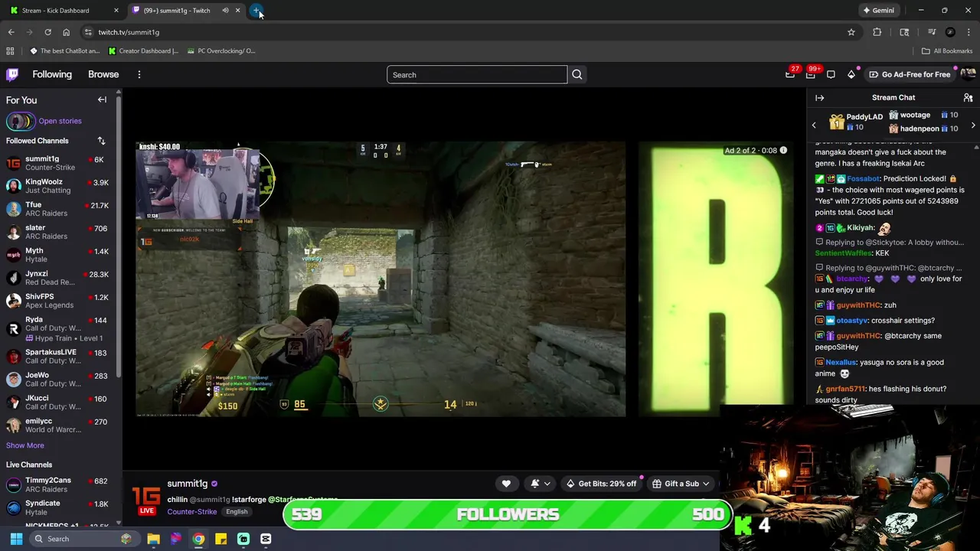This screenshot has width=980, height=551.
Task: Collapse the For You sidebar
Action: point(102,99)
